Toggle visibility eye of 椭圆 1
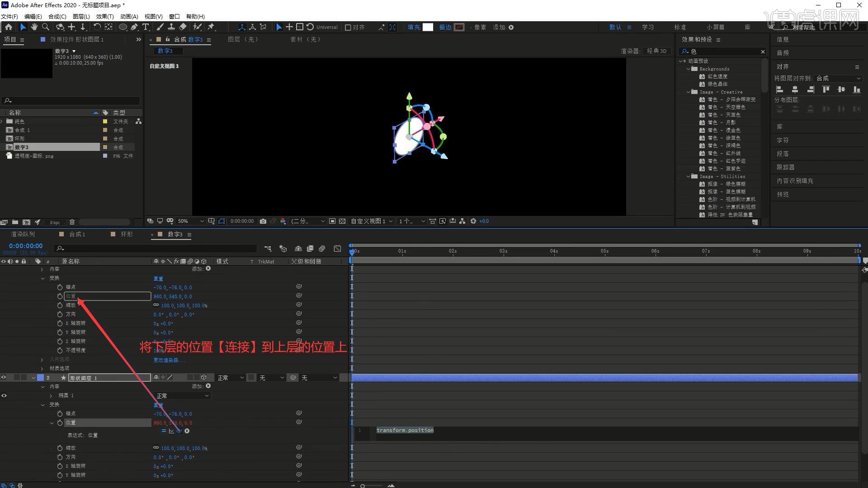Screen dimensions: 868x488 point(4,396)
